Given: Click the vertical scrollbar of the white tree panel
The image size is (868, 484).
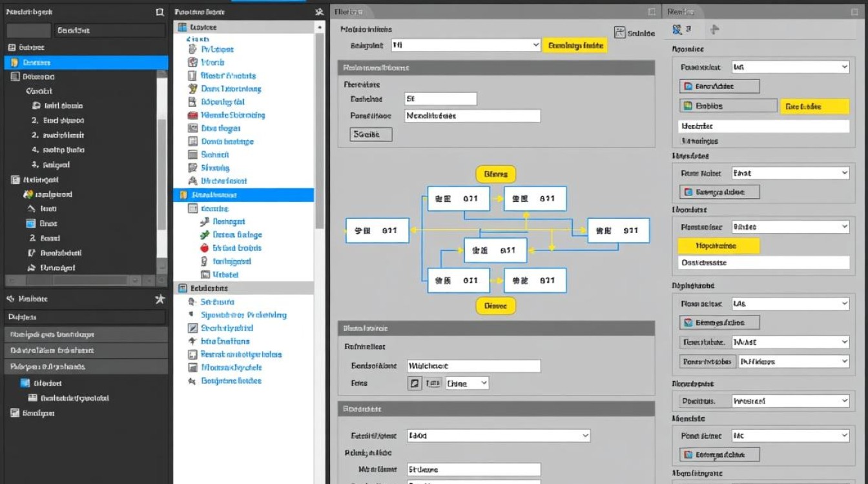Looking at the screenshot, I should (x=320, y=129).
